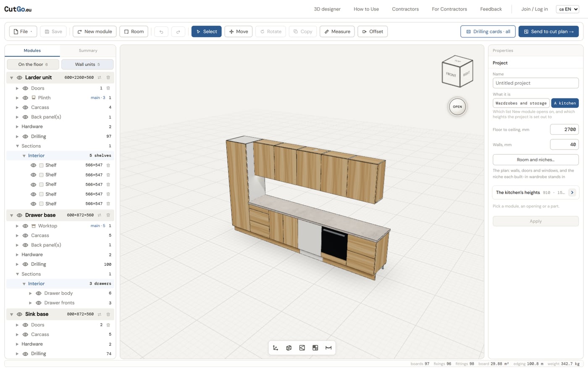Collapse the Sink base module
The image size is (588, 368).
click(11, 314)
